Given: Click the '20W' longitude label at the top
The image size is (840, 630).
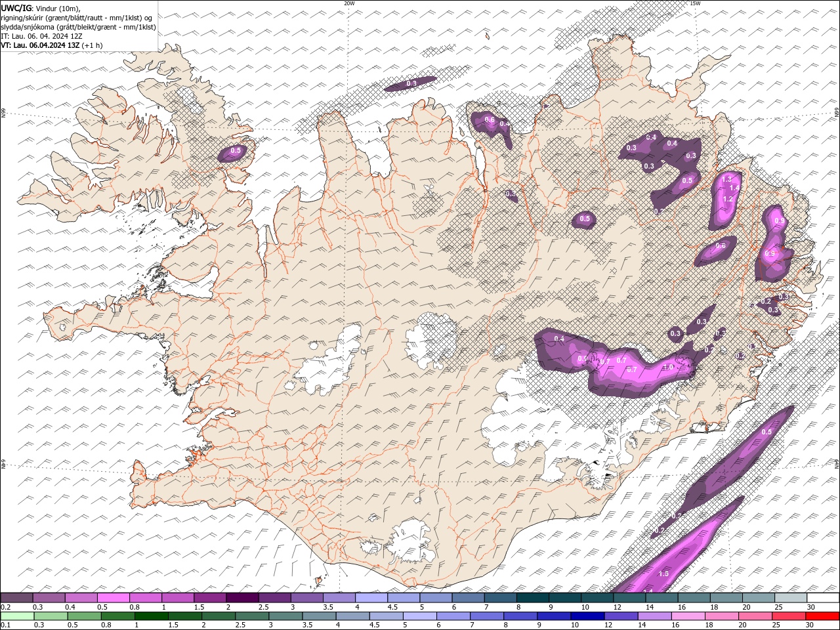Looking at the screenshot, I should 349,3.
